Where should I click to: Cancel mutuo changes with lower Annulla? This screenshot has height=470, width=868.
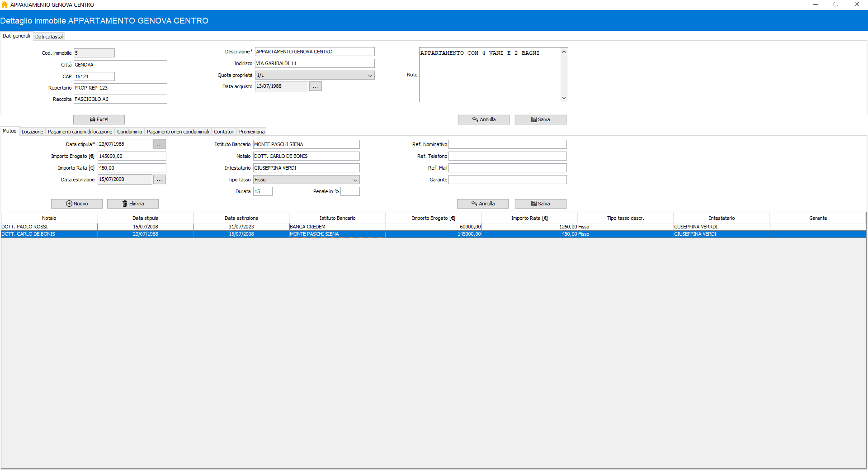coord(482,204)
